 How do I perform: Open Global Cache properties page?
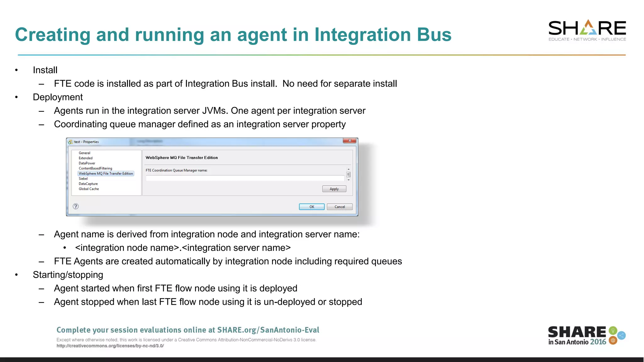[x=89, y=189]
